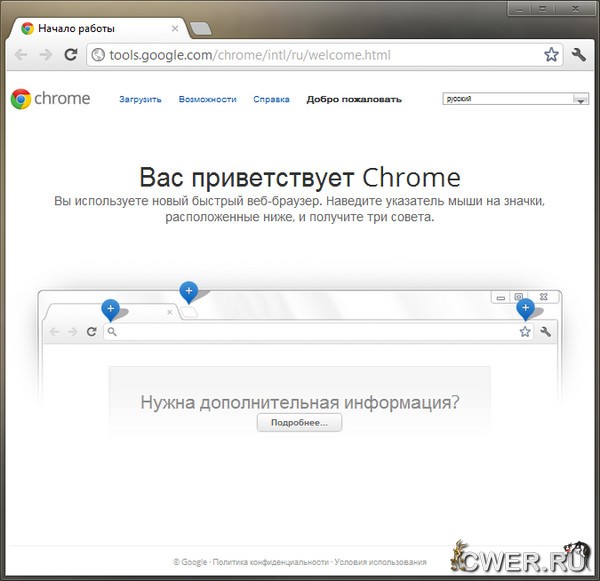Image resolution: width=600 pixels, height=581 pixels.
Task: Click the blue plus marker above new tab button
Action: pos(188,291)
